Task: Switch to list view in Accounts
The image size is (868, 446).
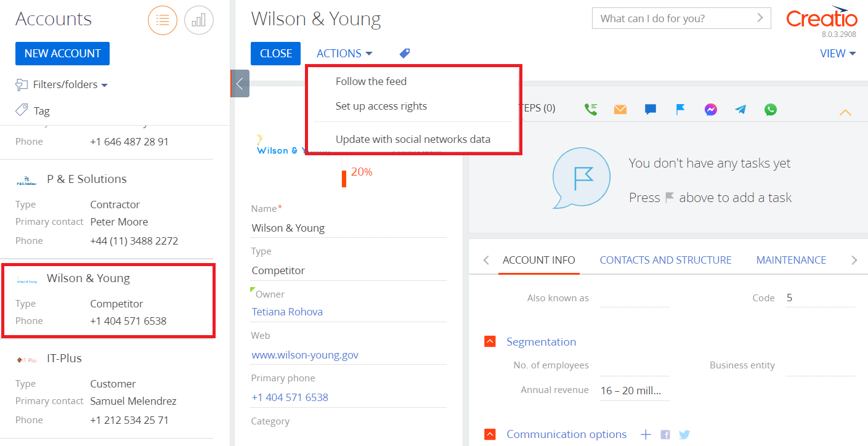Action: (x=163, y=20)
